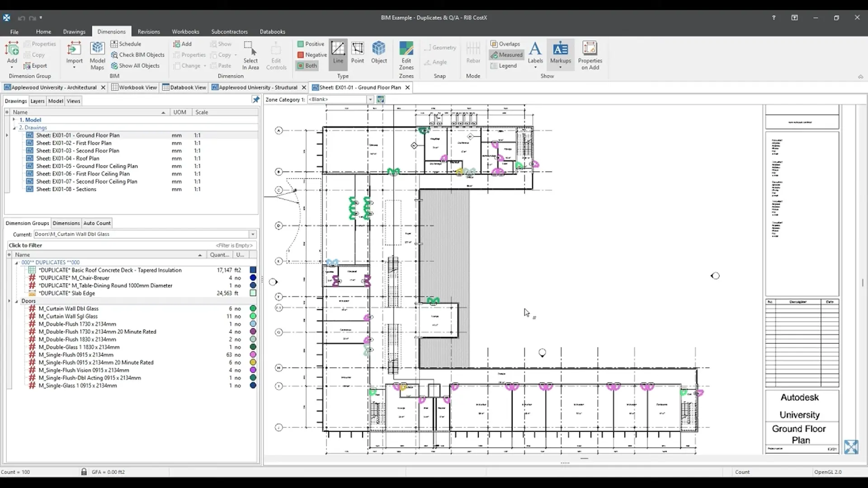Open the Current dimension group dropdown

253,234
